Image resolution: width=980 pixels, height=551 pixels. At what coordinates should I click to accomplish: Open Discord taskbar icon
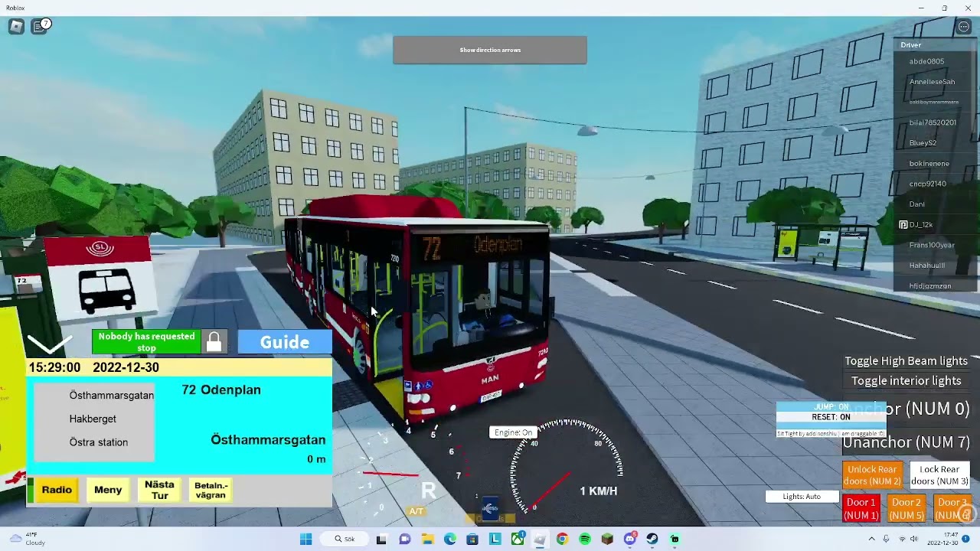point(630,539)
